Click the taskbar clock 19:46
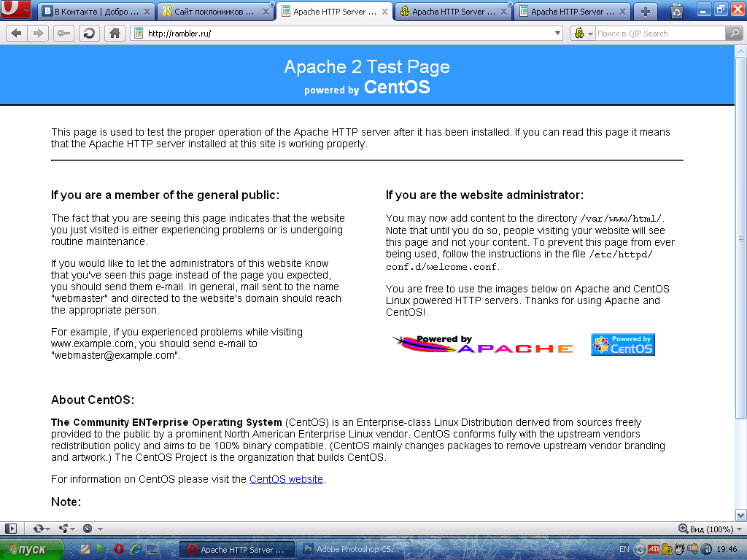Viewport: 747px width, 560px height. (727, 549)
